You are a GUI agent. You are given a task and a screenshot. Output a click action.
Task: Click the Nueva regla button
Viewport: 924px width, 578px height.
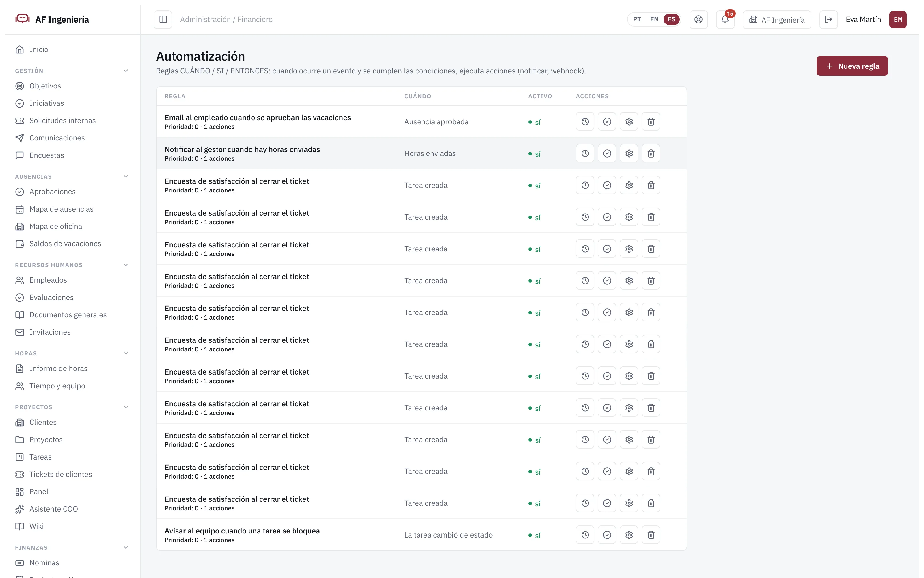point(852,66)
